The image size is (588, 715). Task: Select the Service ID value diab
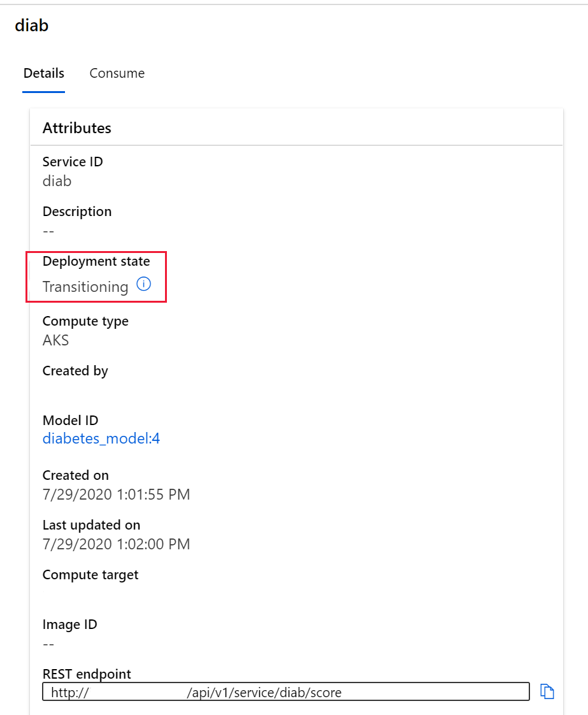click(x=57, y=181)
